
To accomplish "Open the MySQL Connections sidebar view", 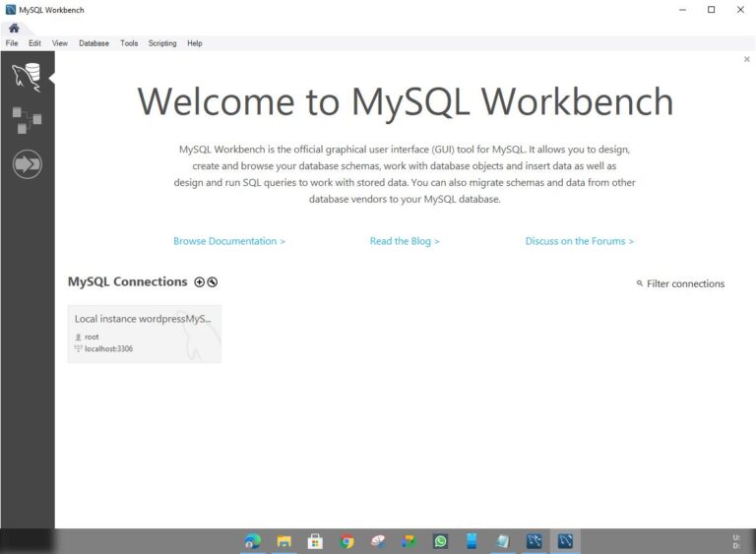I will click(x=27, y=76).
